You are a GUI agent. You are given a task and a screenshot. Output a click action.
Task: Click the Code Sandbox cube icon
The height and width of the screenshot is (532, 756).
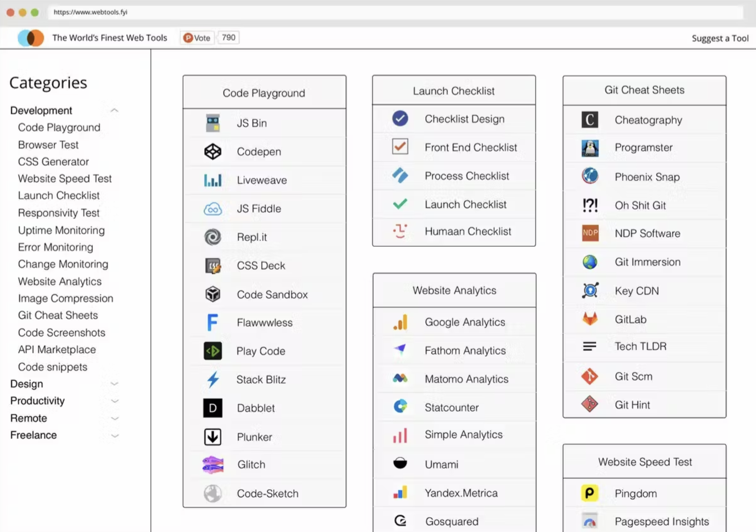[x=213, y=294]
